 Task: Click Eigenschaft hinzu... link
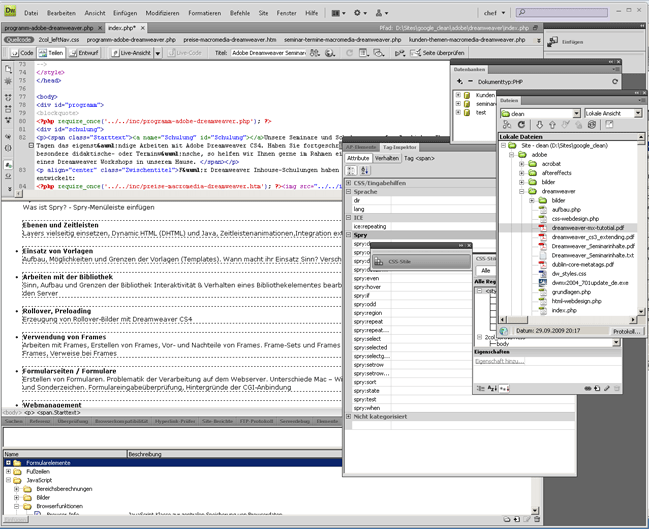pyautogui.click(x=500, y=361)
